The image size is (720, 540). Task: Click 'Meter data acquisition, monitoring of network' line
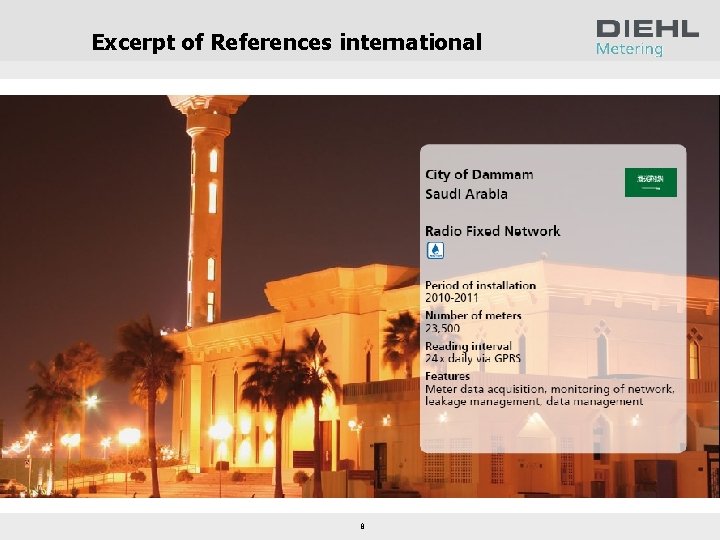click(550, 389)
